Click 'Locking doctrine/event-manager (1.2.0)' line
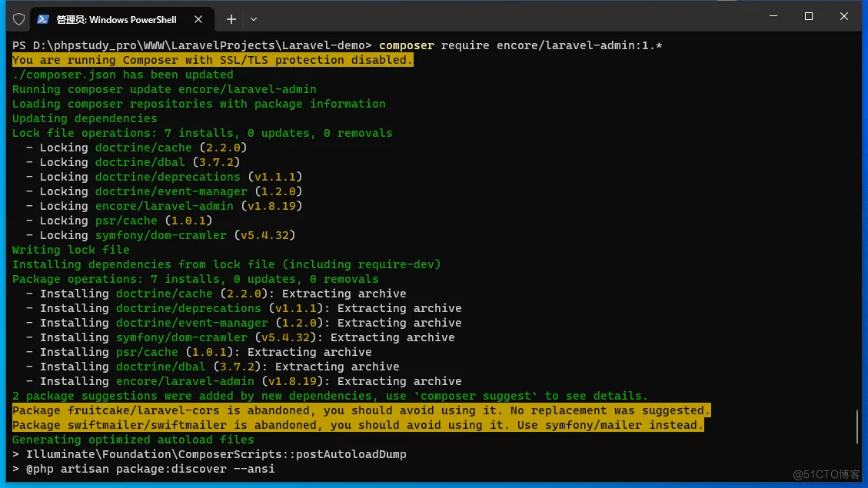The height and width of the screenshot is (488, 868). pyautogui.click(x=164, y=191)
